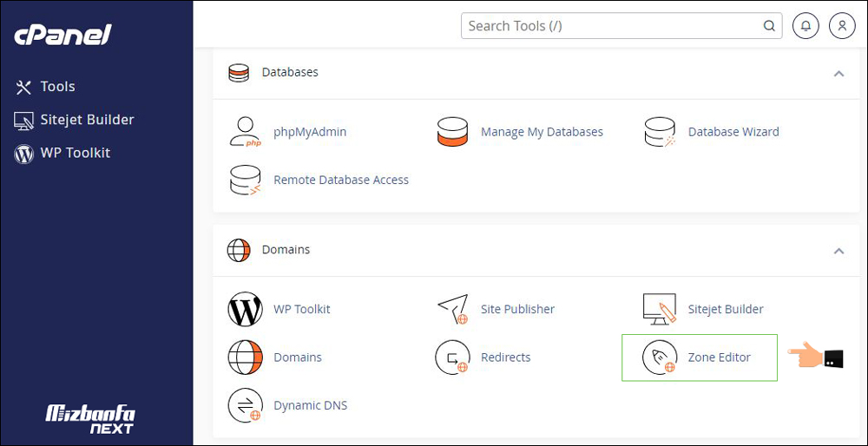This screenshot has height=446, width=868.
Task: Click the Sitejet Builder icon in Domains
Action: (660, 309)
